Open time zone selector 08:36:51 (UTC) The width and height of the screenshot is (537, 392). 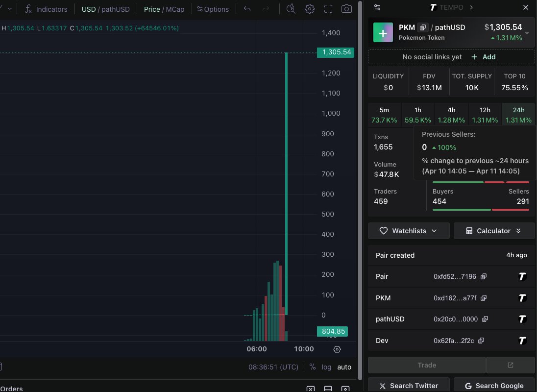click(x=273, y=367)
